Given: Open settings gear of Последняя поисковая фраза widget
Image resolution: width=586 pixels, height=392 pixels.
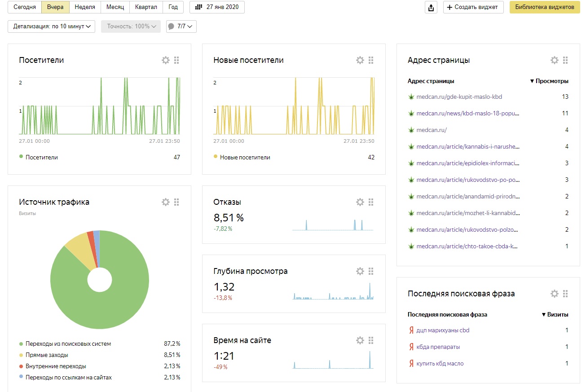Looking at the screenshot, I should click(555, 294).
